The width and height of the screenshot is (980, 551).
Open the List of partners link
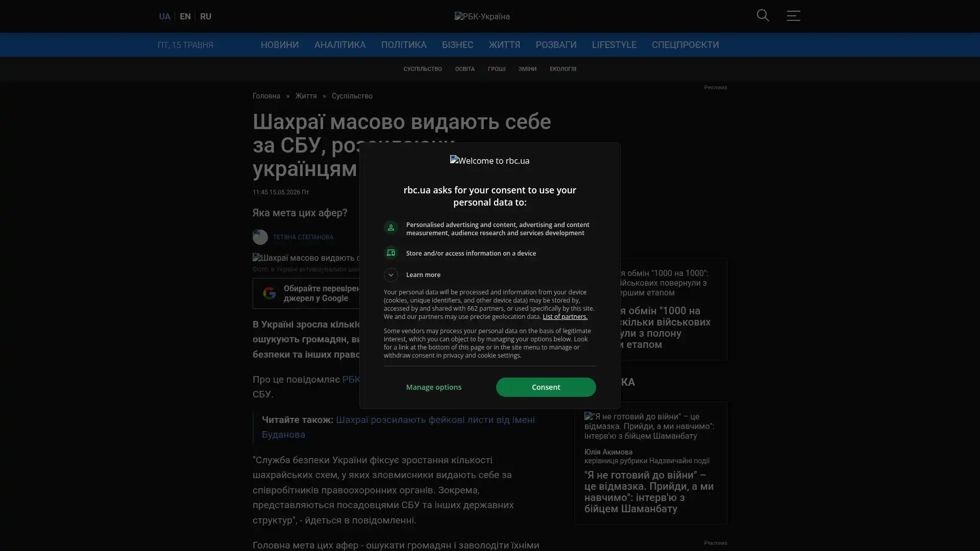(565, 317)
